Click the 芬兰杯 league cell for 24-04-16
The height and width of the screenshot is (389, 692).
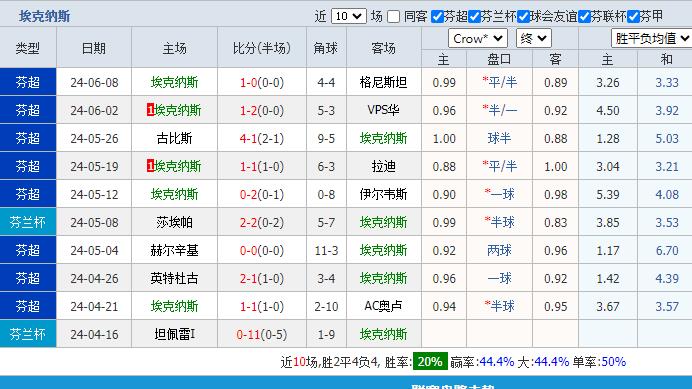(28, 334)
